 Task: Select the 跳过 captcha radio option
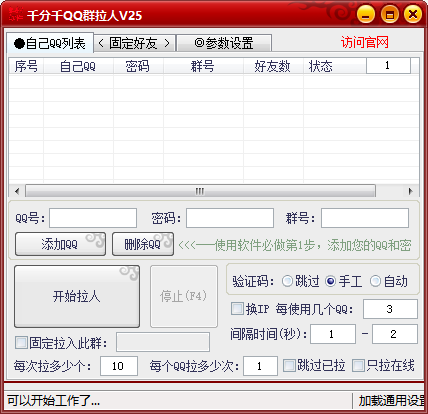[x=301, y=281]
